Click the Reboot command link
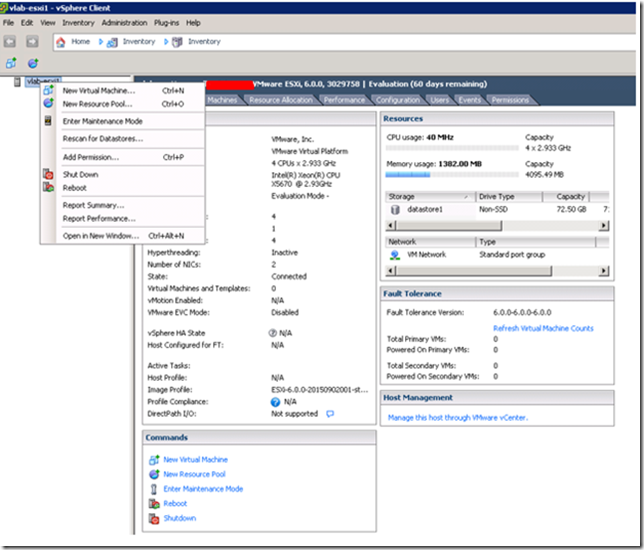 (175, 504)
